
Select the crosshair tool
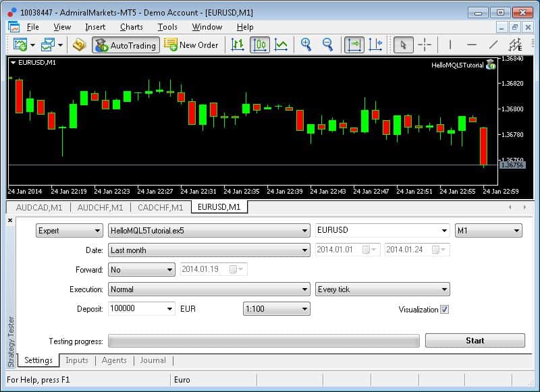(425, 45)
